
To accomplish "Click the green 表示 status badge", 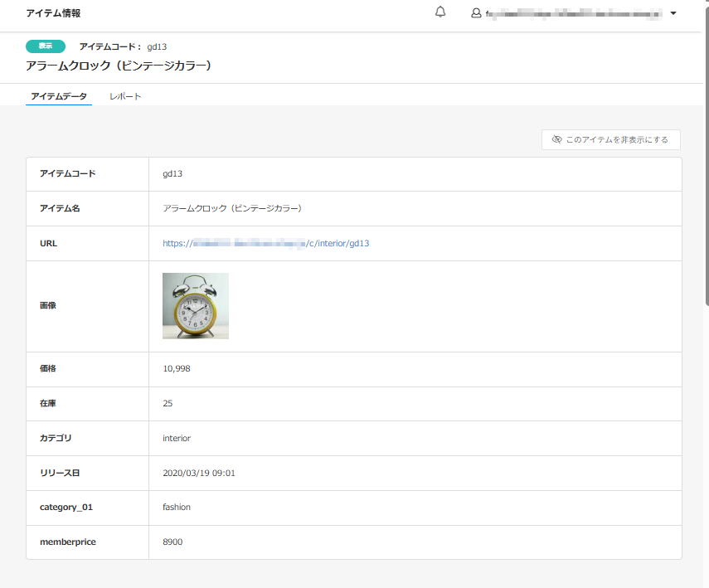I will (46, 46).
